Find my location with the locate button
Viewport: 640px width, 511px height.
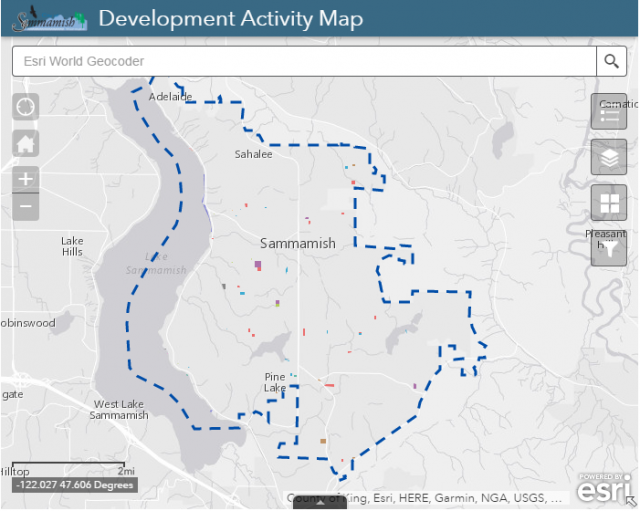25,107
